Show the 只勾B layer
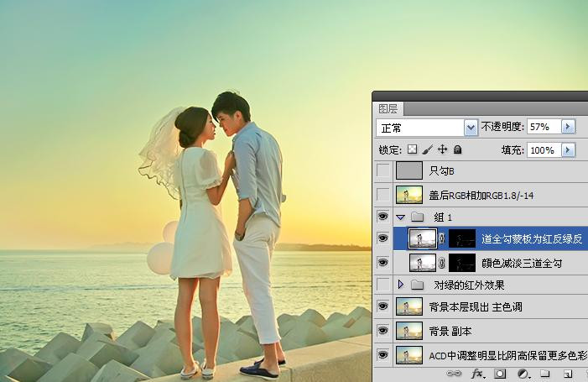Image resolution: width=588 pixels, height=382 pixels. [382, 170]
